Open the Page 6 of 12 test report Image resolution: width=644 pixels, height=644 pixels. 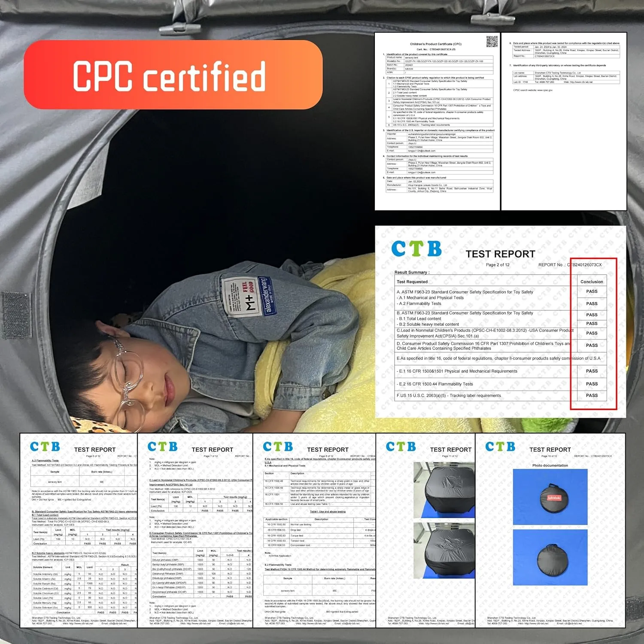click(78, 530)
